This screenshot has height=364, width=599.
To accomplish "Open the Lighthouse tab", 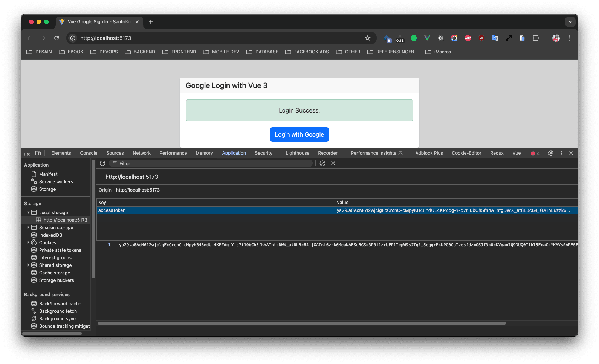I will (297, 153).
